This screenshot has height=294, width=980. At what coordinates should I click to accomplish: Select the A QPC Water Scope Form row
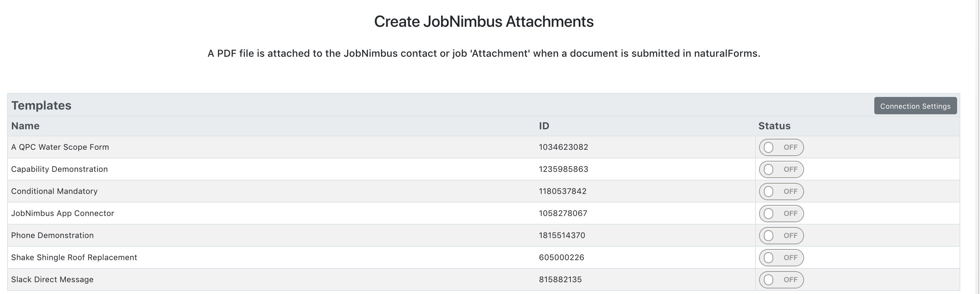click(484, 147)
